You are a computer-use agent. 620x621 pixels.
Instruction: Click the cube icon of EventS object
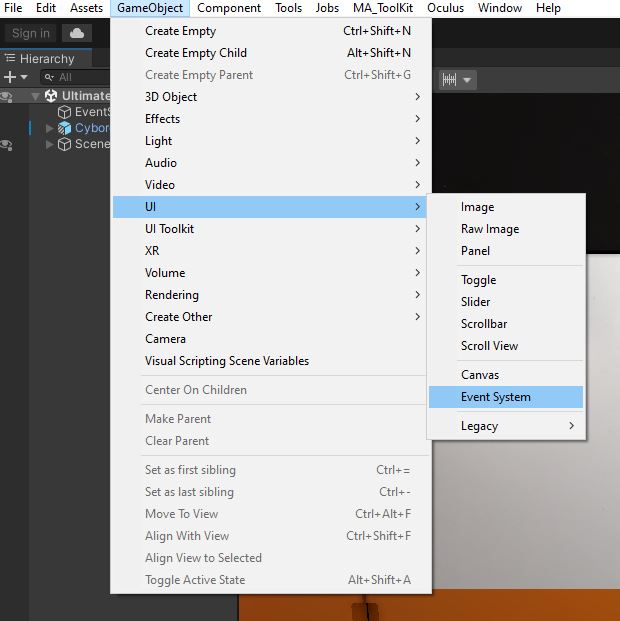point(64,112)
